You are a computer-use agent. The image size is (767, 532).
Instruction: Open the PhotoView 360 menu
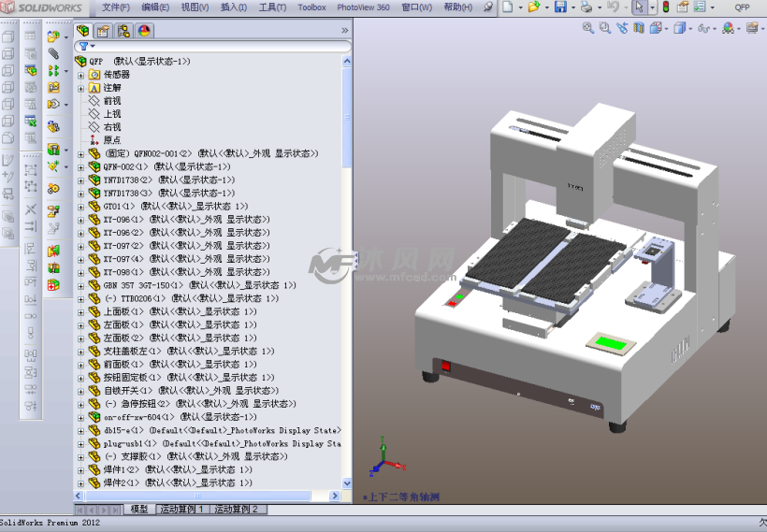(x=363, y=7)
